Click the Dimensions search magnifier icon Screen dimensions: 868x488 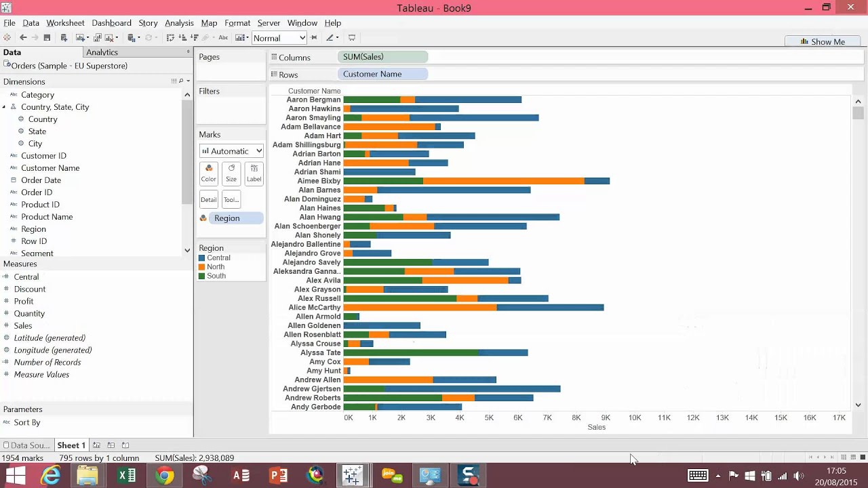point(181,81)
